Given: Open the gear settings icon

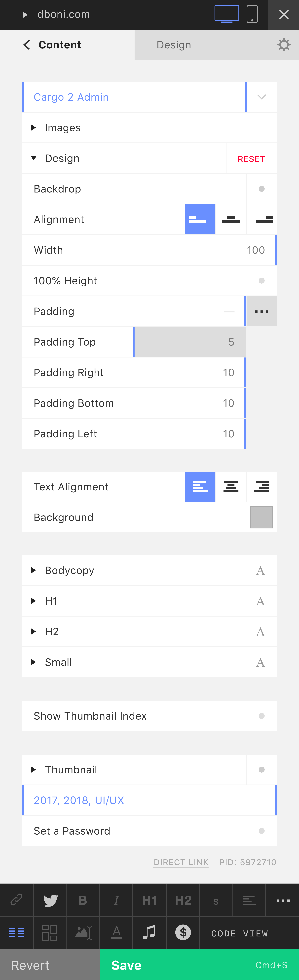Looking at the screenshot, I should coord(284,45).
